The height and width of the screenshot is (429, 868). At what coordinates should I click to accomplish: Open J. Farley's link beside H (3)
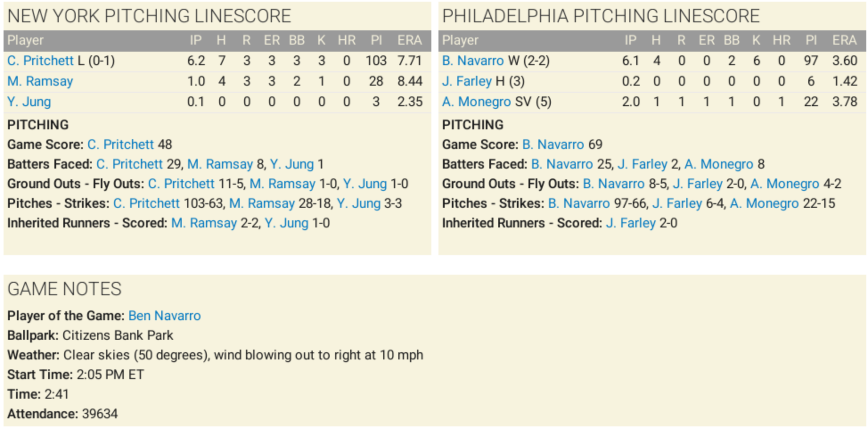pyautogui.click(x=467, y=81)
